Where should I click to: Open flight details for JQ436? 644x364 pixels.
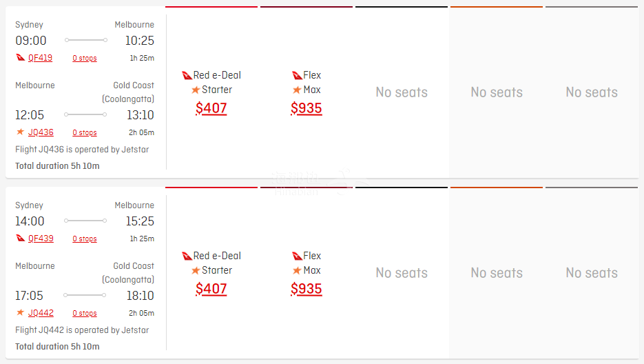coord(41,132)
